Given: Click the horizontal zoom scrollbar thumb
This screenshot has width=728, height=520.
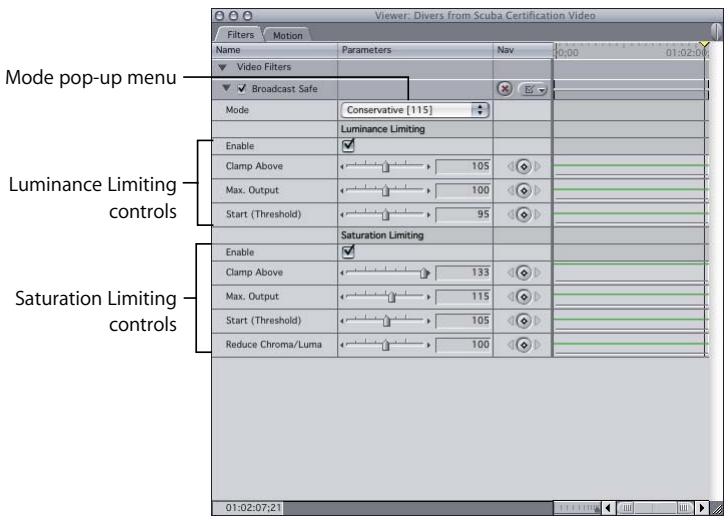Looking at the screenshot, I should coord(655,508).
